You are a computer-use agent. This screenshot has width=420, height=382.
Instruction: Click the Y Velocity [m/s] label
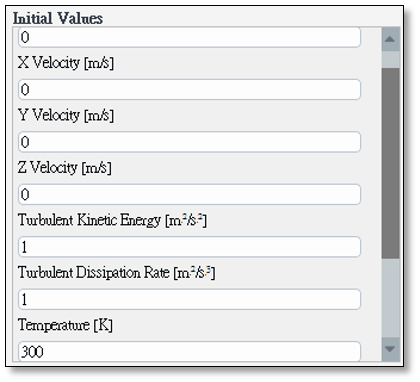point(66,115)
